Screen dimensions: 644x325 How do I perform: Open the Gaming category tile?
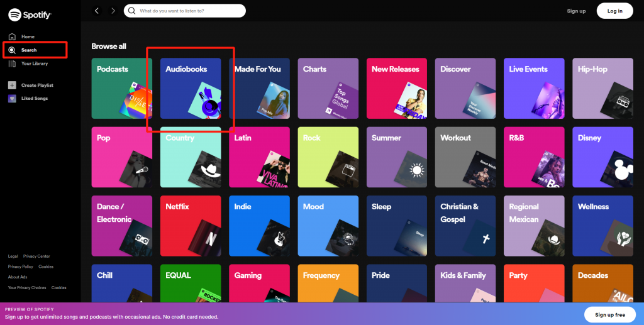click(260, 283)
